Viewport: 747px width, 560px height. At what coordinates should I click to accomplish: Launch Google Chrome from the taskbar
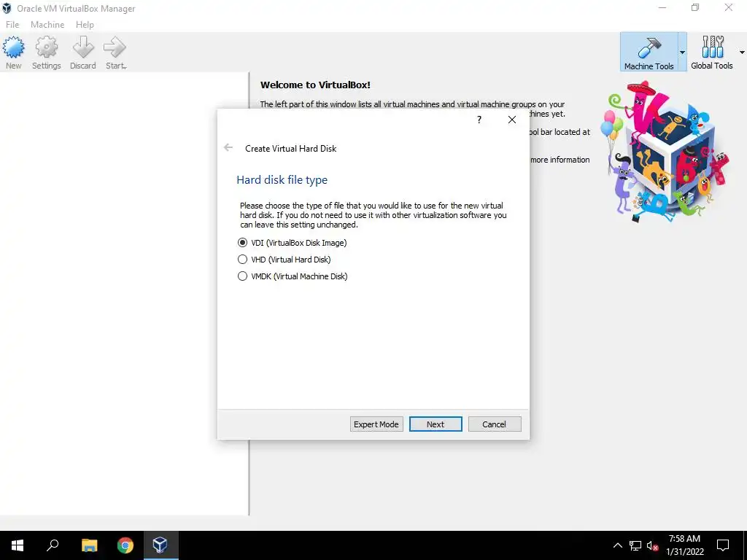125,545
